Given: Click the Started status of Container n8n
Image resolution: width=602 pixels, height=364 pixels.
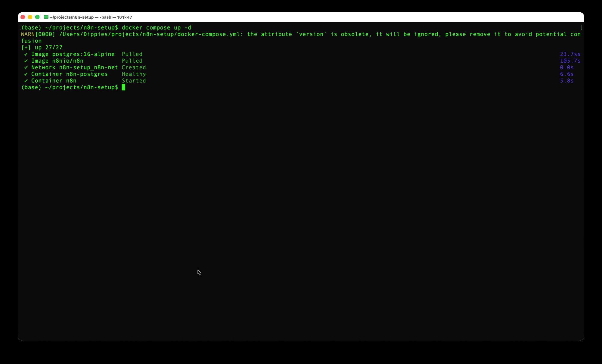Looking at the screenshot, I should (x=134, y=80).
